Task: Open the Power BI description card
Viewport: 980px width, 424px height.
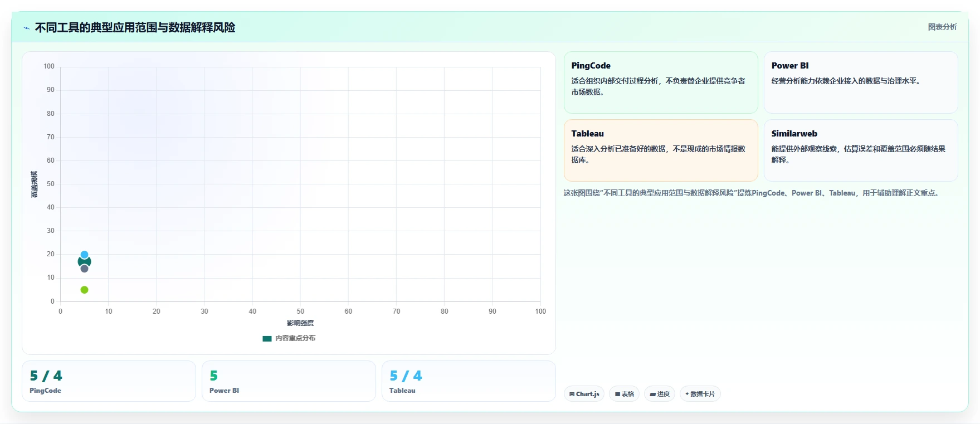Action: tap(861, 82)
